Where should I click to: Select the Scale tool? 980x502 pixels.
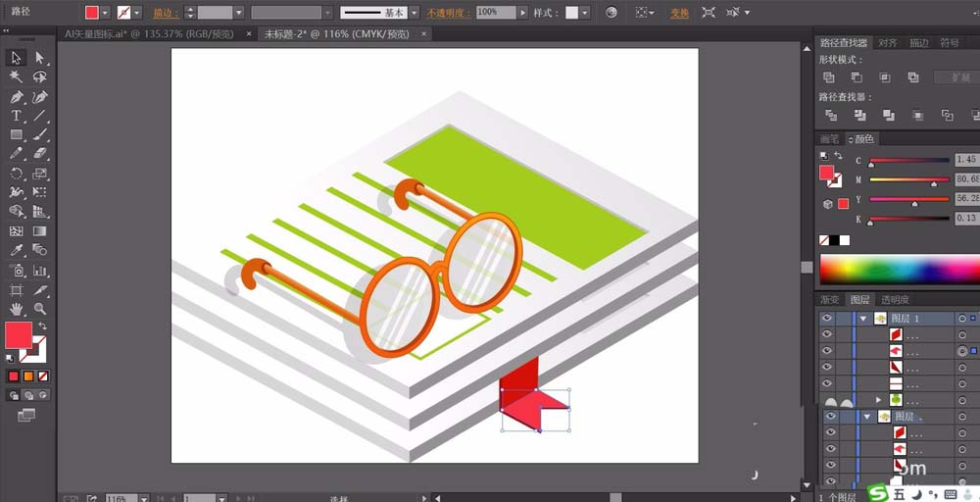pyautogui.click(x=40, y=174)
